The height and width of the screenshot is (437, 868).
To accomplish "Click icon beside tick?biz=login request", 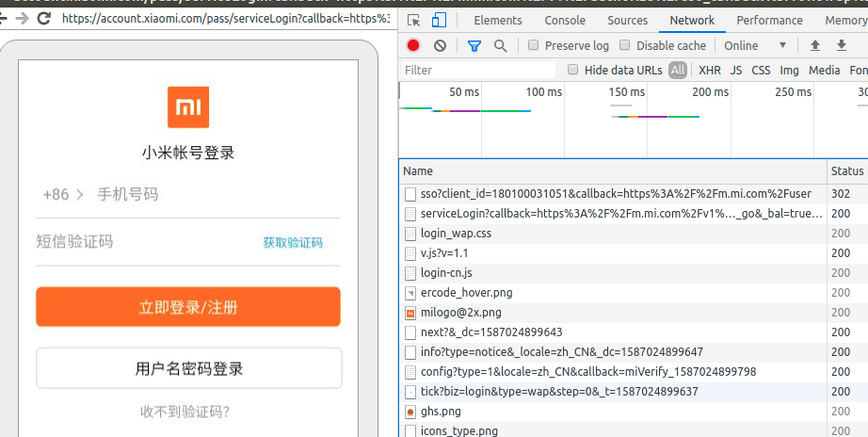I will 410,392.
